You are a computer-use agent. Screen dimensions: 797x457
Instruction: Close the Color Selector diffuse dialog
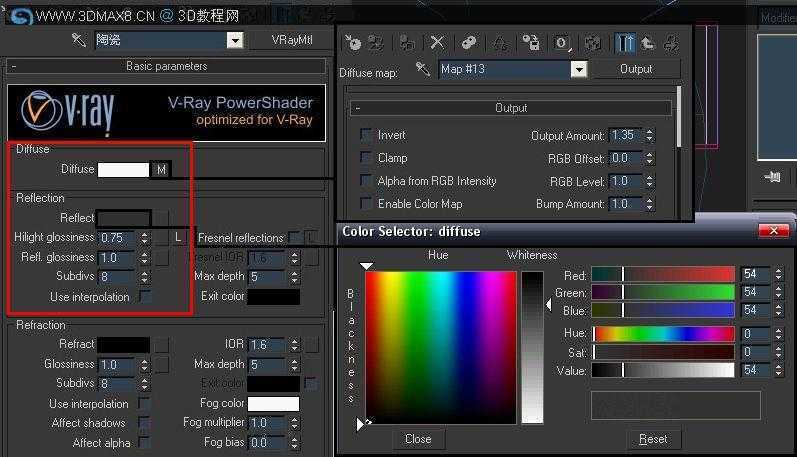coord(773,231)
